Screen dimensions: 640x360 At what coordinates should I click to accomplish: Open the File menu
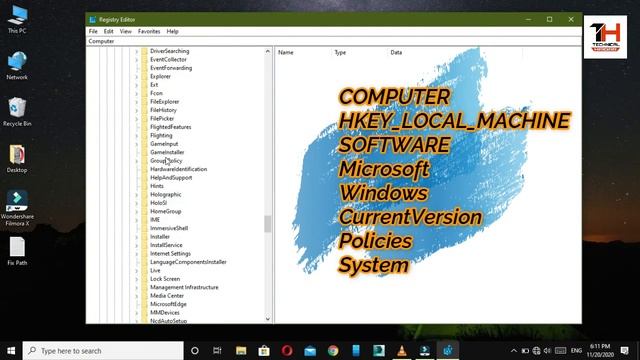[x=93, y=31]
